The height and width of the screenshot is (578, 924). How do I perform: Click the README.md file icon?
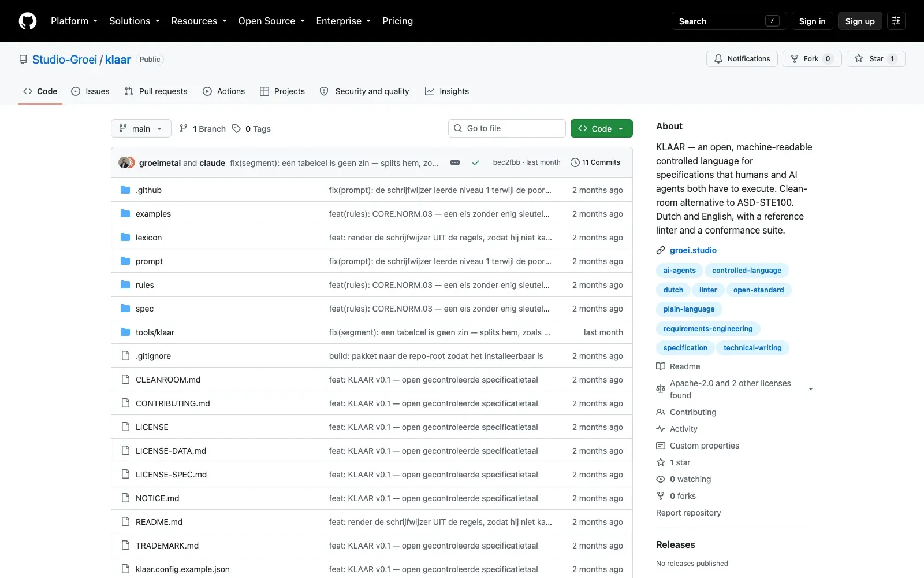125,522
